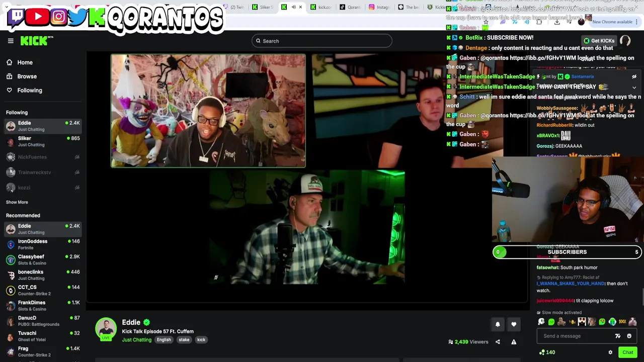
Task: Insert the skull emote from quick emotes
Action: (541, 322)
